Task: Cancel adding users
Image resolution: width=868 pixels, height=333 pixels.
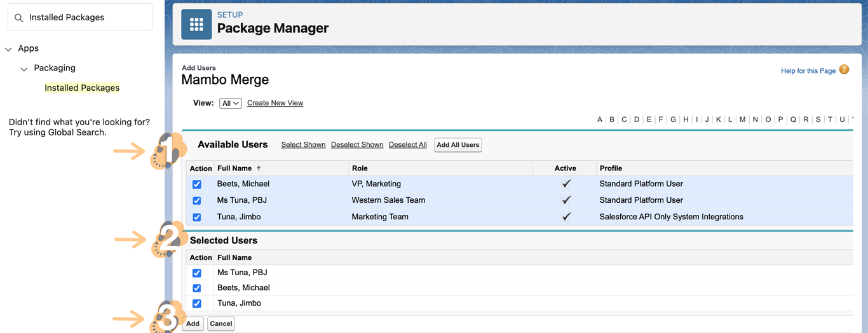Action: point(221,324)
